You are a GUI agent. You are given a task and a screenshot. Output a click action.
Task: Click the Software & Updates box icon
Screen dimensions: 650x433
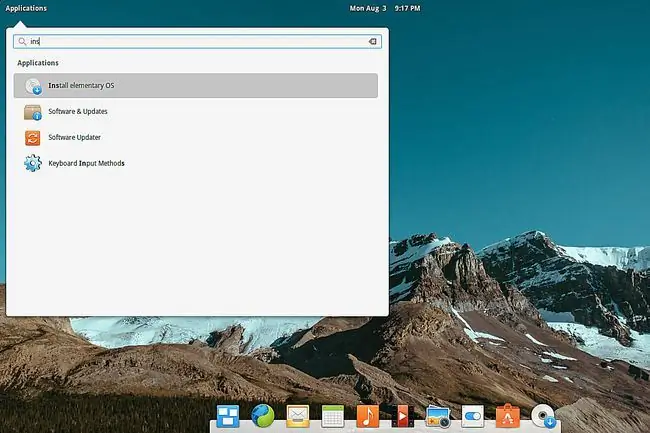33,112
